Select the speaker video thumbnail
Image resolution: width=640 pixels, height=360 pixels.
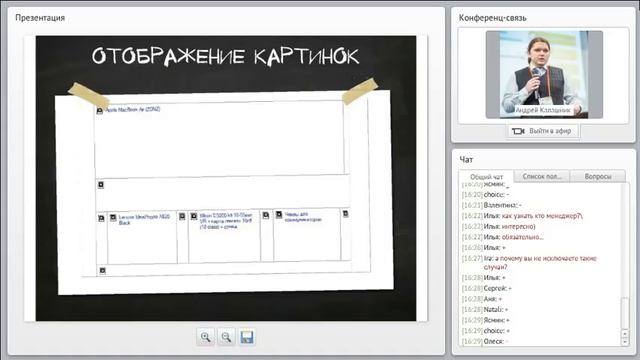544,75
